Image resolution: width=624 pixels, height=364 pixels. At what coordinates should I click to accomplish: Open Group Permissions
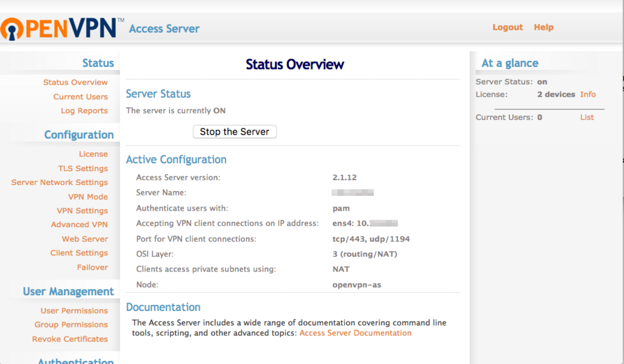[x=71, y=324]
